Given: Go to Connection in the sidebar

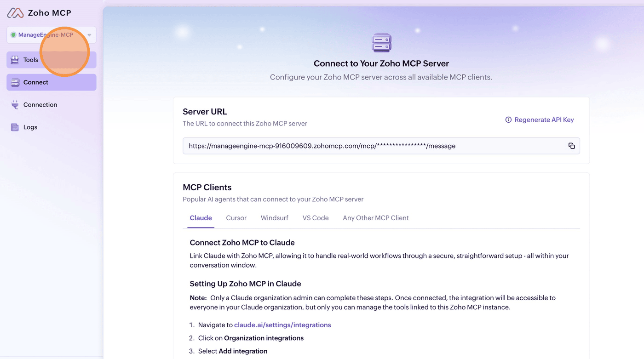Looking at the screenshot, I should pos(40,105).
